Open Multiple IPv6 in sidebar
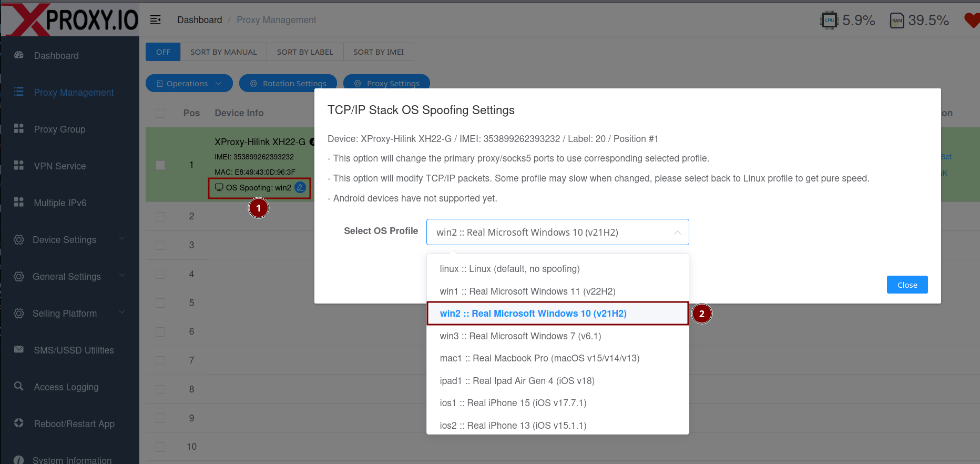 click(x=60, y=203)
